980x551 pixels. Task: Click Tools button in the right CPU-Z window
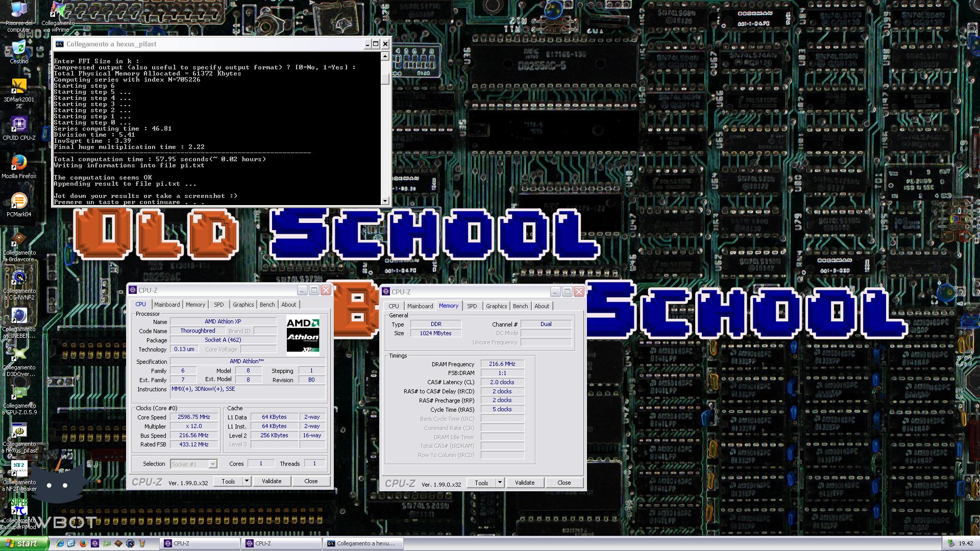coord(481,483)
